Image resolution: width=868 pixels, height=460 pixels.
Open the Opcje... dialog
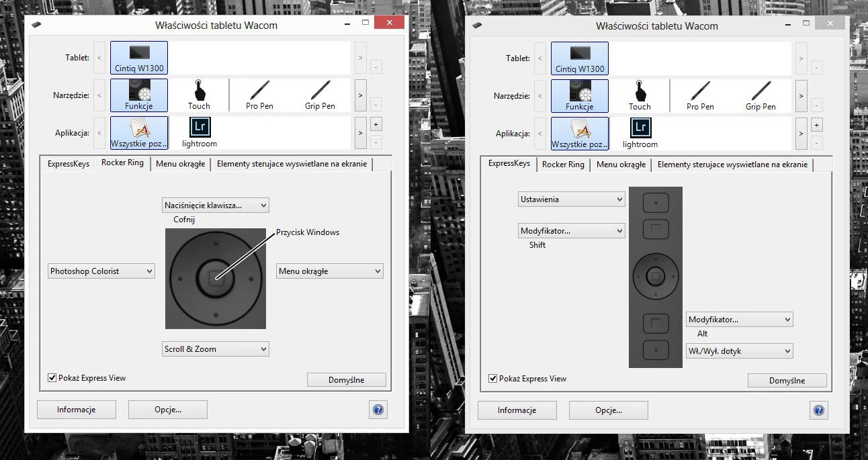(167, 410)
